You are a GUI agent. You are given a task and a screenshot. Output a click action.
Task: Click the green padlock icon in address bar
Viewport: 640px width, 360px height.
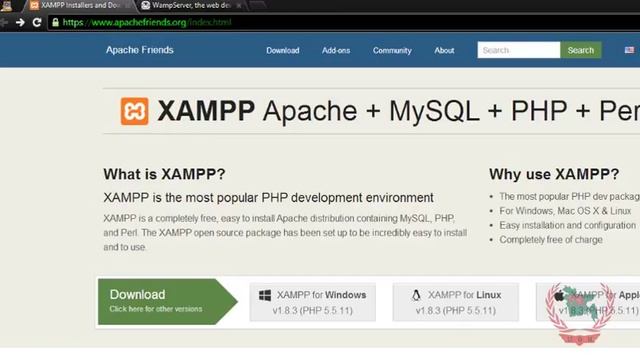pyautogui.click(x=55, y=22)
